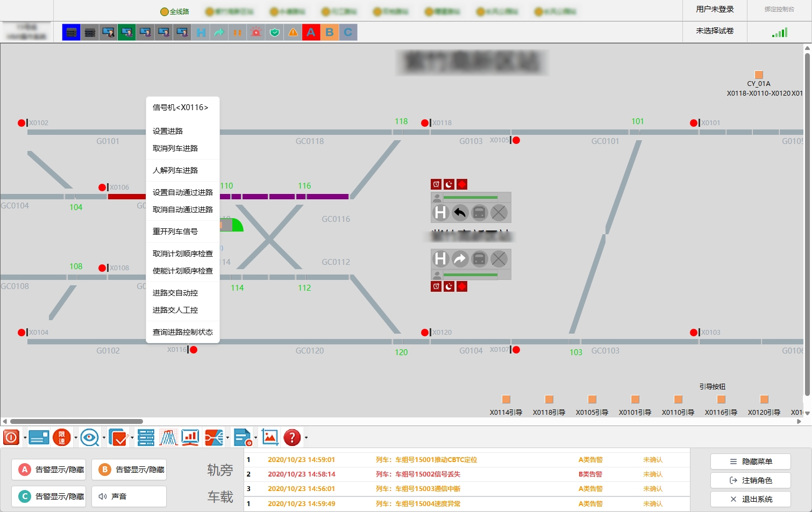This screenshot has height=512, width=812.
Task: Click the red question mark help icon
Action: point(292,438)
